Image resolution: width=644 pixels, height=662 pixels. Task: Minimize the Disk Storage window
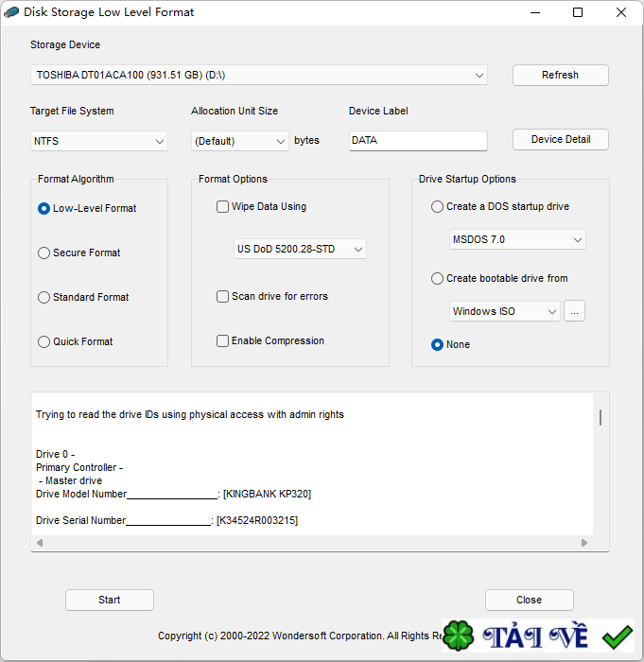coord(535,12)
